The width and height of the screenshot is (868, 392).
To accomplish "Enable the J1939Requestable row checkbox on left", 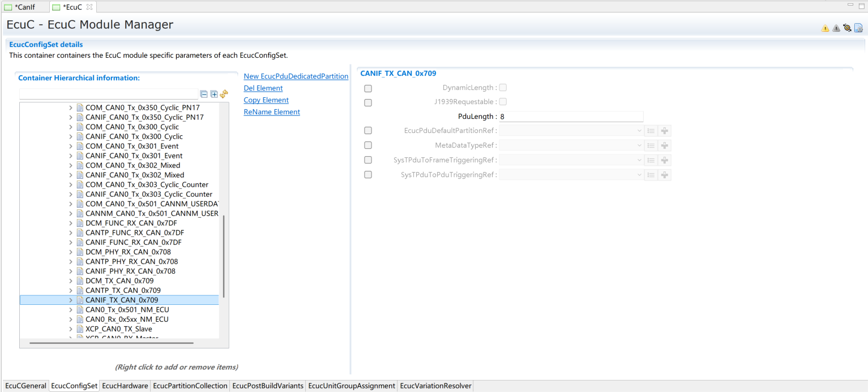I will point(368,102).
